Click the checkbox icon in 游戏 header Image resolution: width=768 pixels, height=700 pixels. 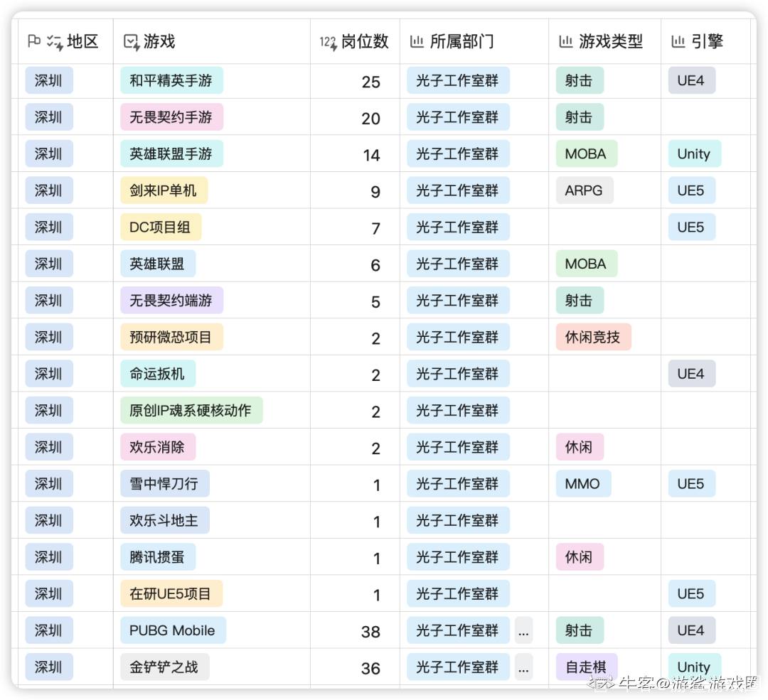[x=132, y=43]
